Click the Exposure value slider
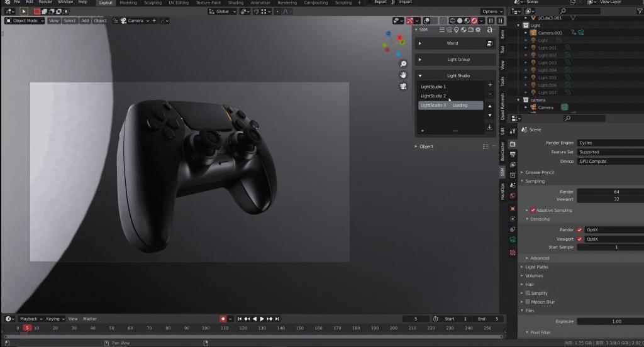644x347 pixels. pyautogui.click(x=610, y=321)
